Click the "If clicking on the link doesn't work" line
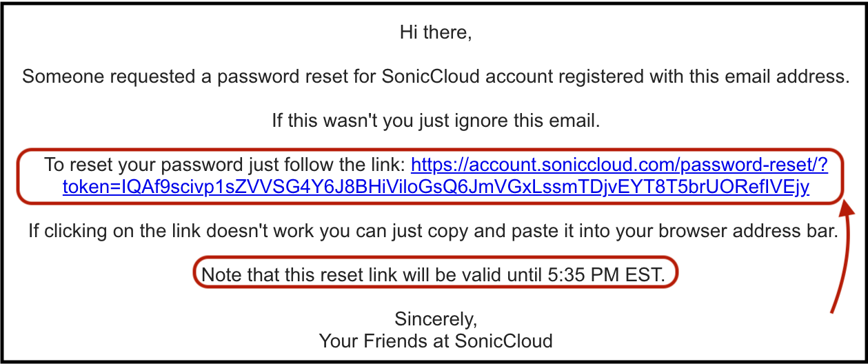This screenshot has height=364, width=868. click(x=433, y=231)
